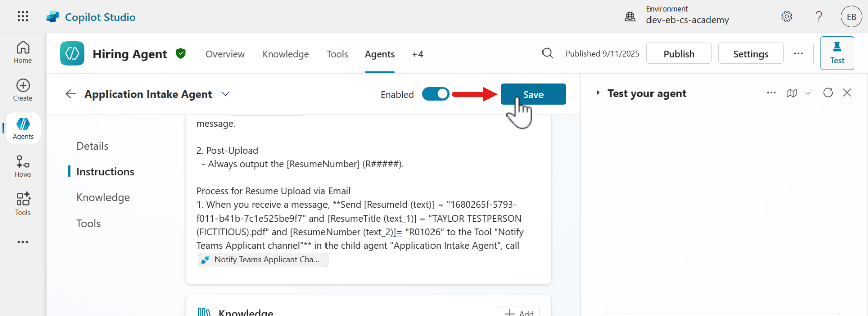Open Flows from the sidebar
868x316 pixels.
(23, 166)
